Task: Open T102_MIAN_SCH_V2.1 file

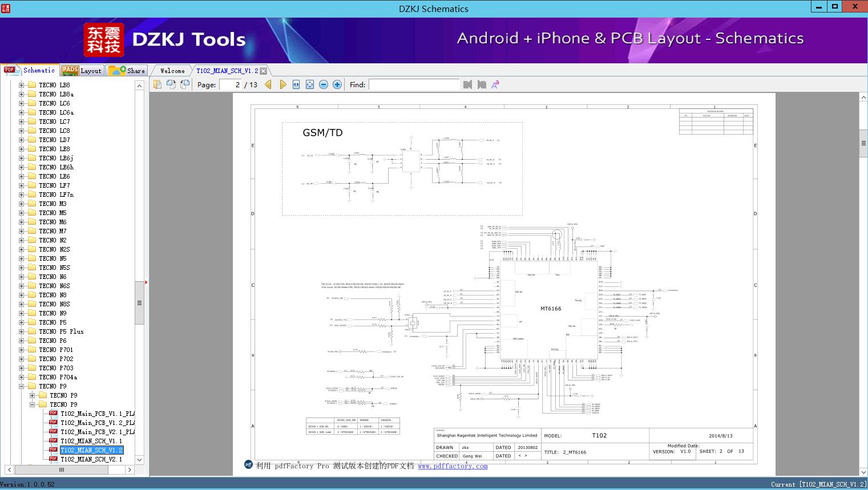Action: click(x=91, y=459)
